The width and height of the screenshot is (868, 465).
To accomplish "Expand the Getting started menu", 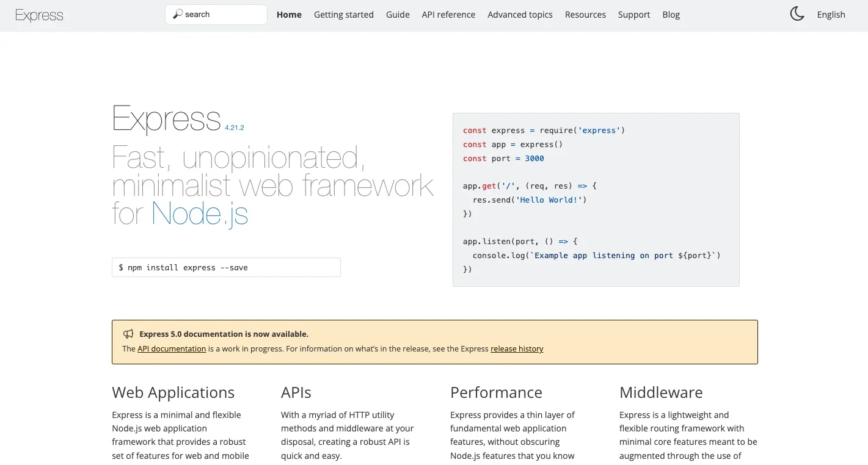I will 343,15.
